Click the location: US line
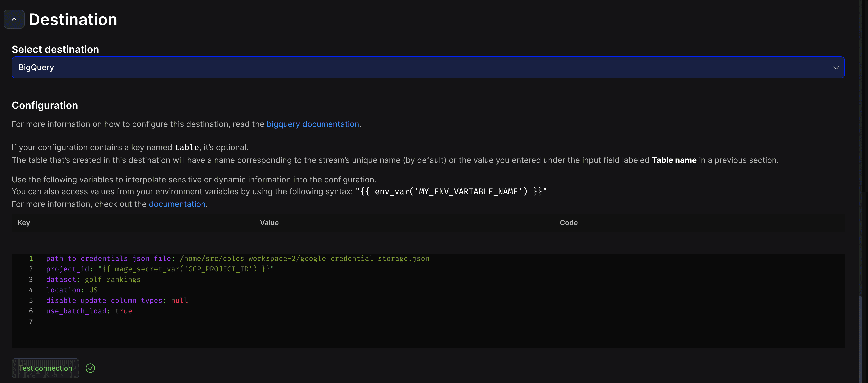The height and width of the screenshot is (383, 868). tap(72, 290)
